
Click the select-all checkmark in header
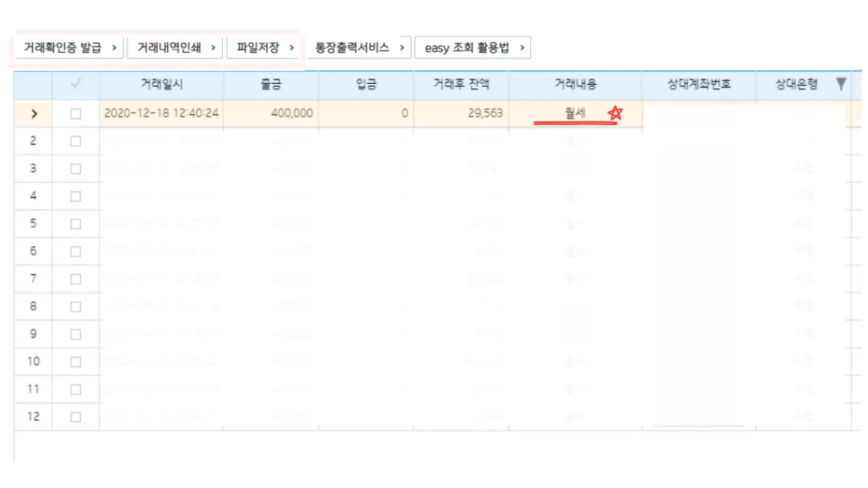coord(75,85)
